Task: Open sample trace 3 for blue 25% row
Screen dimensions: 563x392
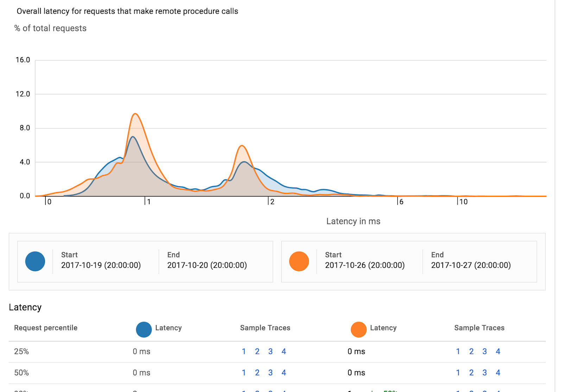Action: pyautogui.click(x=270, y=352)
